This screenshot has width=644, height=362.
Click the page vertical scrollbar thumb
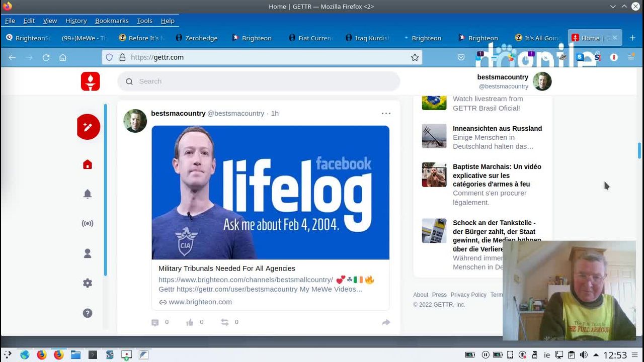click(639, 151)
